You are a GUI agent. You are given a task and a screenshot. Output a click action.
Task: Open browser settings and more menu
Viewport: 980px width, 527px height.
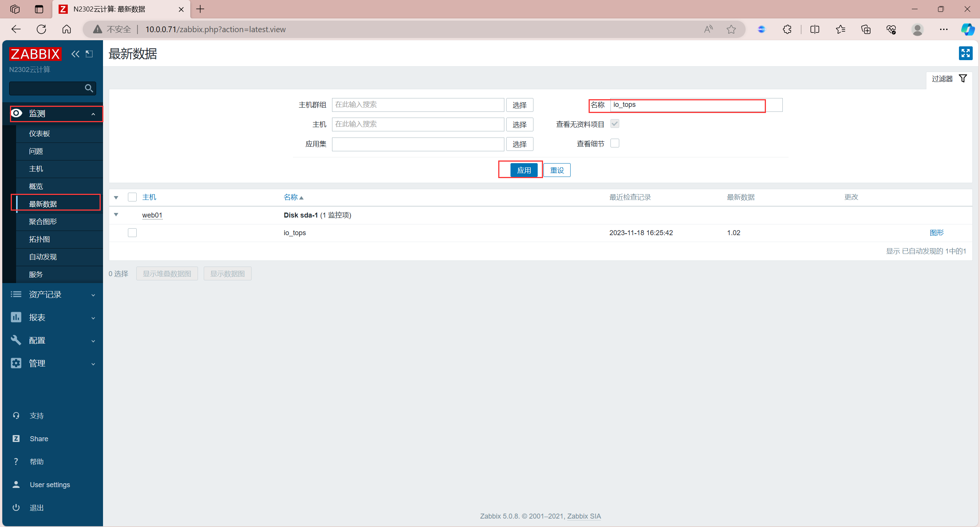tap(944, 29)
